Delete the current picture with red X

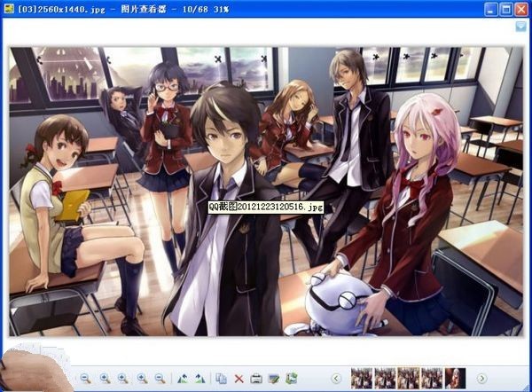coord(239,379)
